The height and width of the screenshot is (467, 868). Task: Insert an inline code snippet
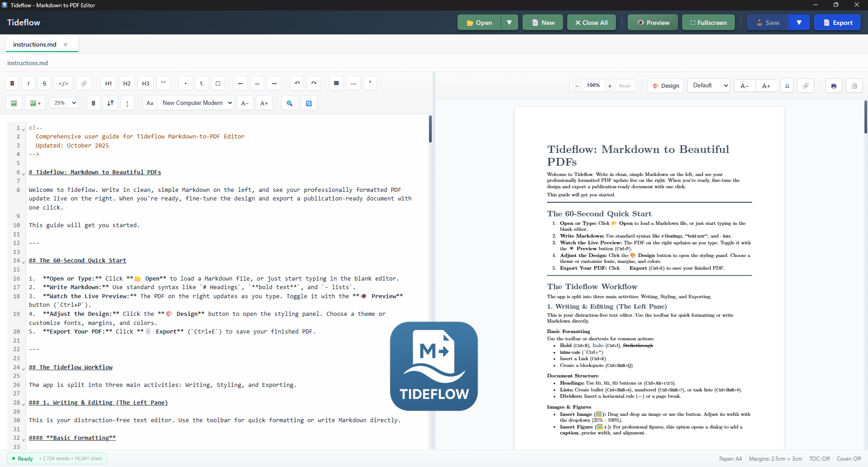pos(63,83)
